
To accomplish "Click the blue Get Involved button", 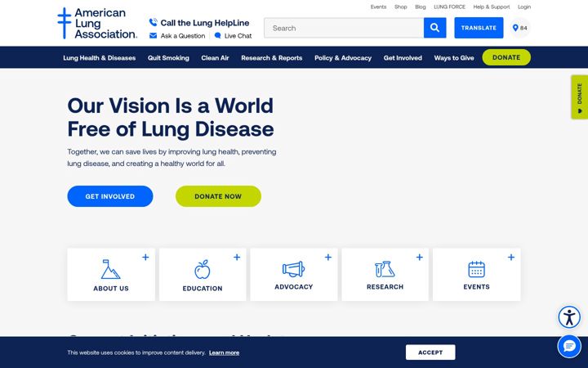I will pos(110,196).
